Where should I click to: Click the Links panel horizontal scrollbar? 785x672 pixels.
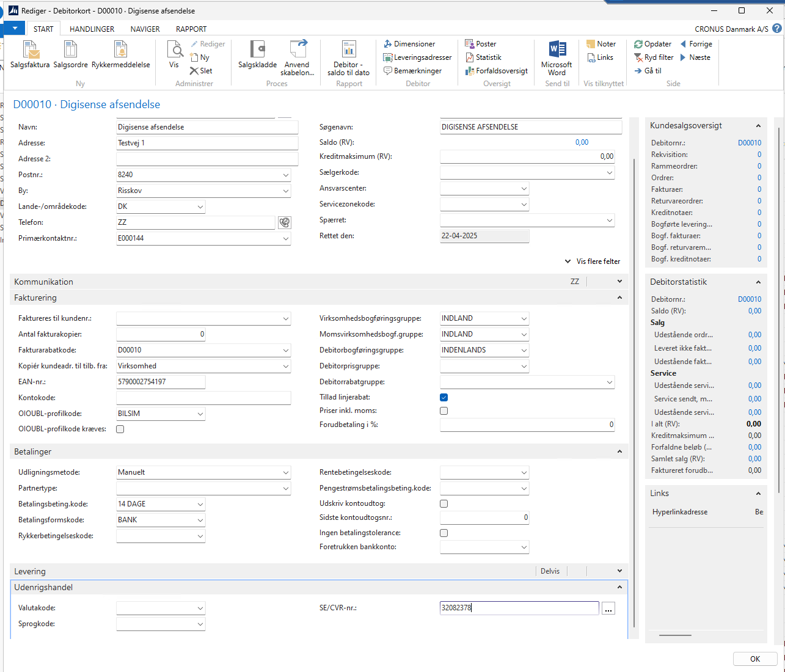click(675, 635)
